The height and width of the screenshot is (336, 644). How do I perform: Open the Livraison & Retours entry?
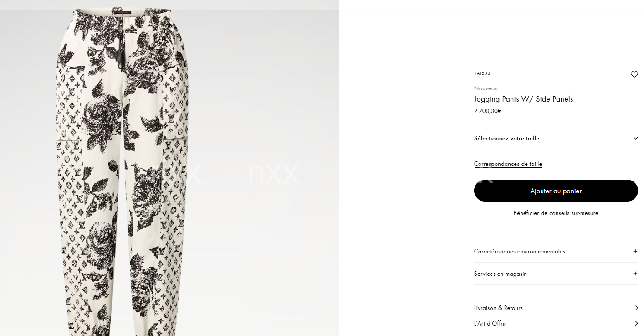(556, 308)
